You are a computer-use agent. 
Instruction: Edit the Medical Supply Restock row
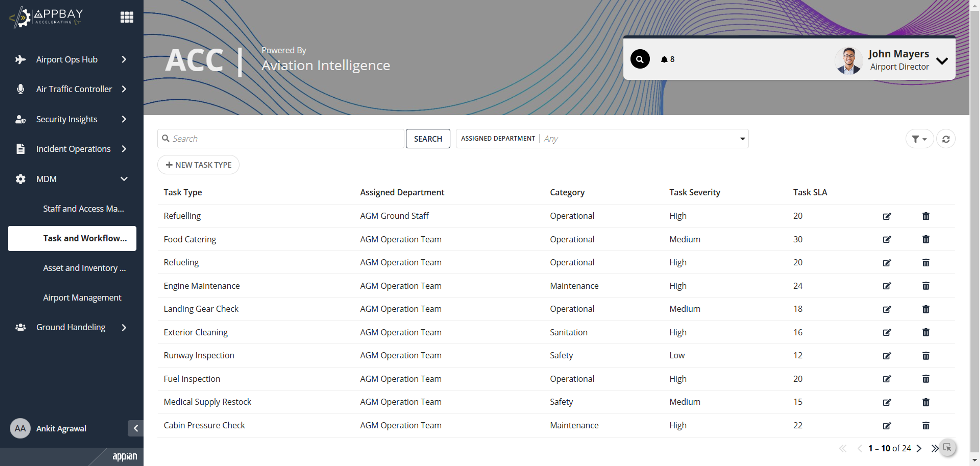pos(887,402)
